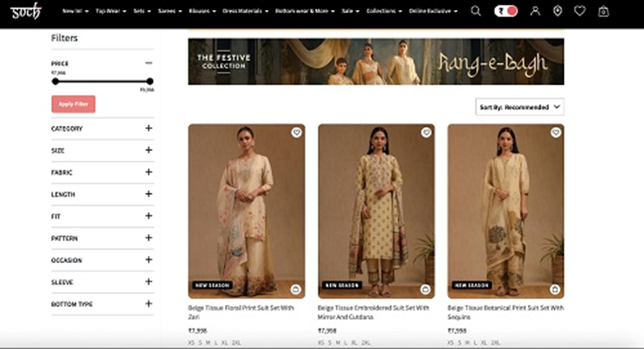644x349 pixels.
Task: Collapse the Price filter section
Action: [x=148, y=63]
